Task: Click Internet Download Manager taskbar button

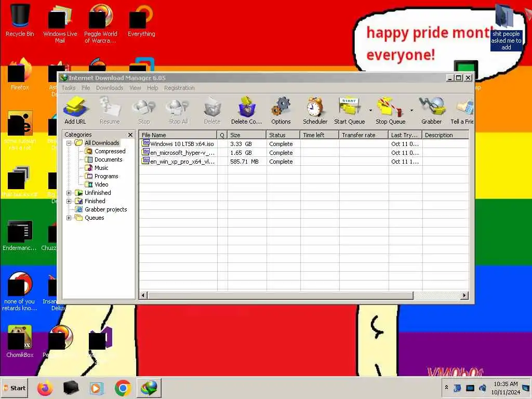Action: [149, 388]
